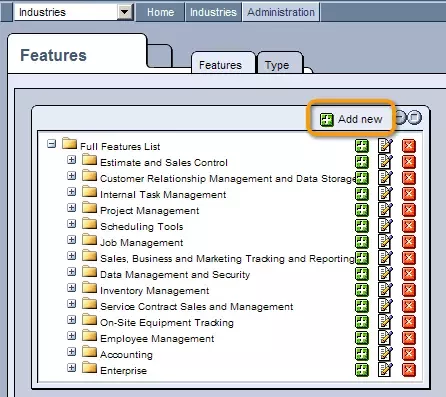
Task: Edit the Accounting entry
Action: click(385, 354)
